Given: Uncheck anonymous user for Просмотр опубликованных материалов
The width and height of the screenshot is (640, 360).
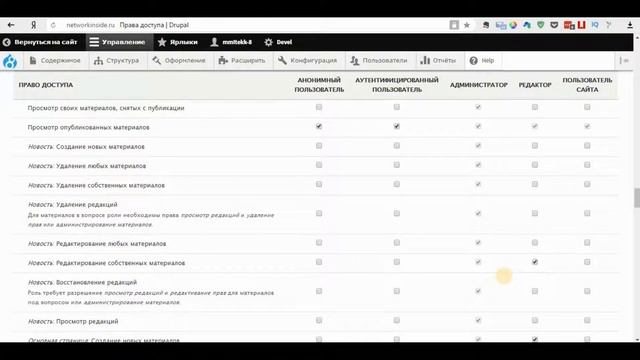Looking at the screenshot, I should point(319,126).
